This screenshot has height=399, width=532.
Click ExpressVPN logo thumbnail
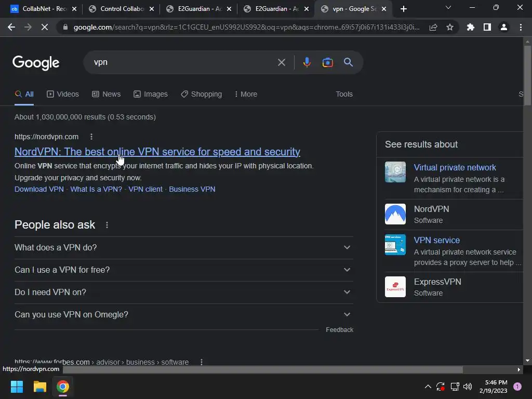pos(395,287)
